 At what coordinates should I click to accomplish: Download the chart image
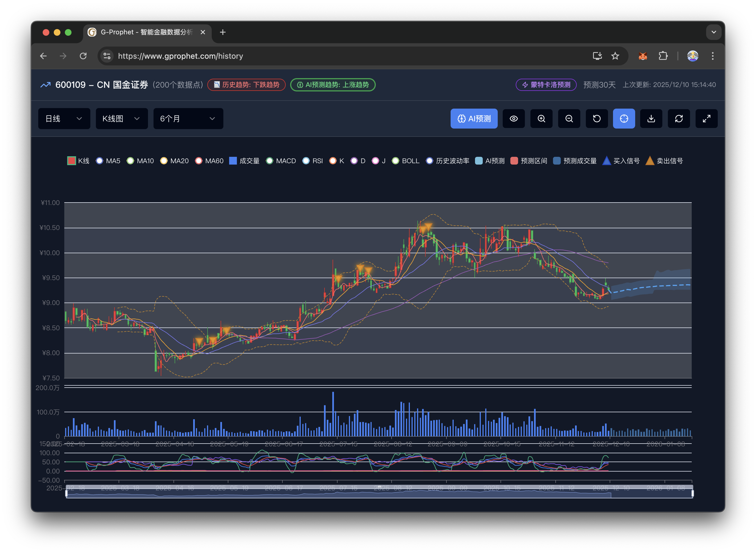[x=651, y=119]
